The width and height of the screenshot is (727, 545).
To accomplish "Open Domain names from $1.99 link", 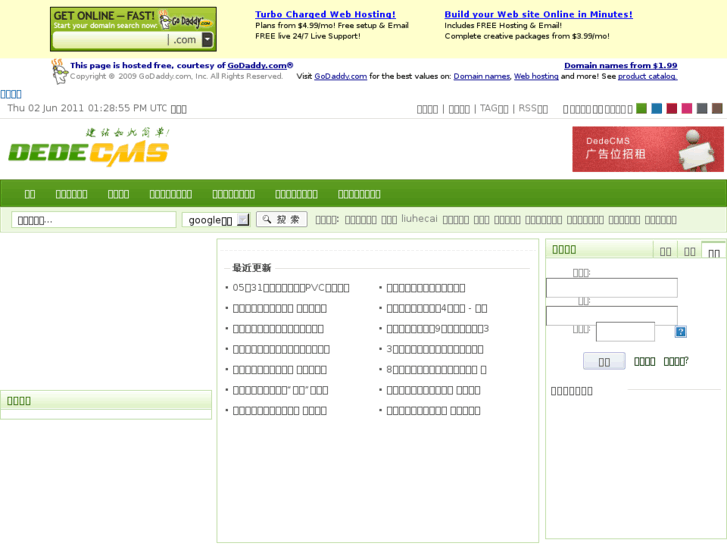I will click(x=620, y=65).
